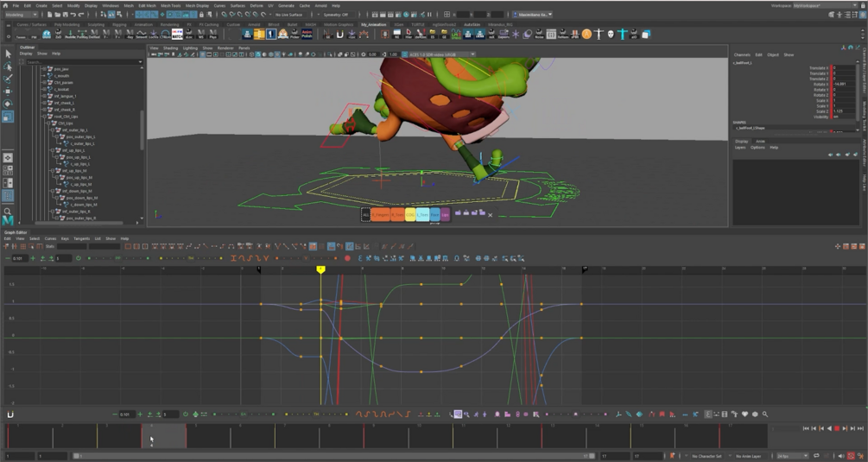The width and height of the screenshot is (868, 462).
Task: Open Display menu in the Outliner
Action: 26,54
